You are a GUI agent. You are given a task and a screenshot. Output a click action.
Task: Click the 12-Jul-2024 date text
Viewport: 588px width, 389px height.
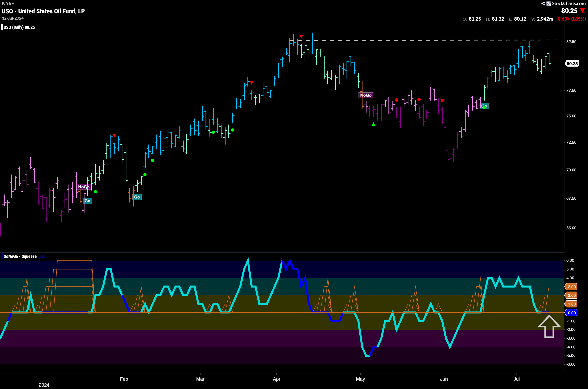(x=13, y=18)
